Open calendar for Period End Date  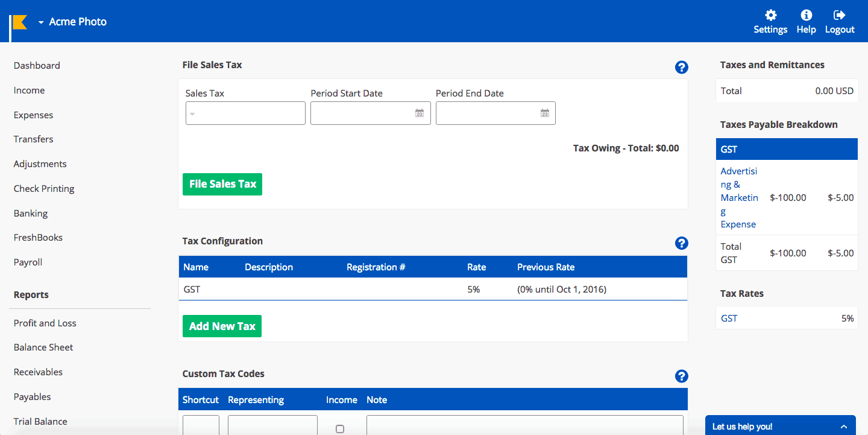pos(545,113)
